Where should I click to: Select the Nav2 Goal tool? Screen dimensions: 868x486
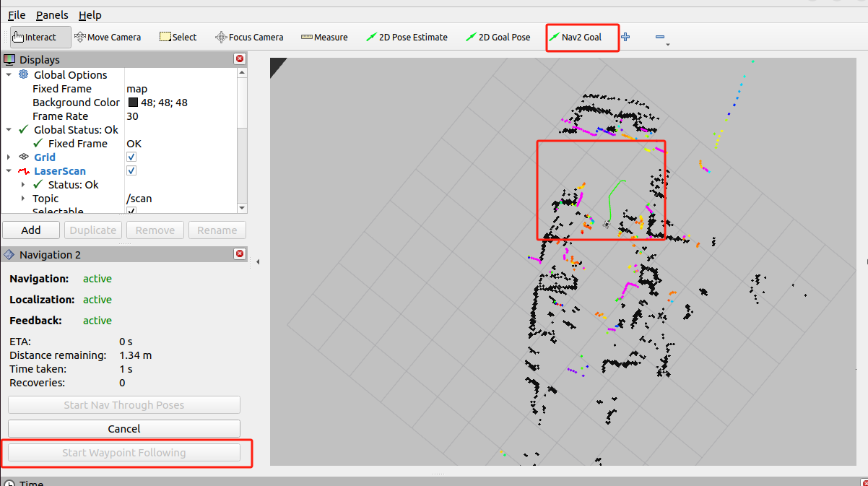576,37
